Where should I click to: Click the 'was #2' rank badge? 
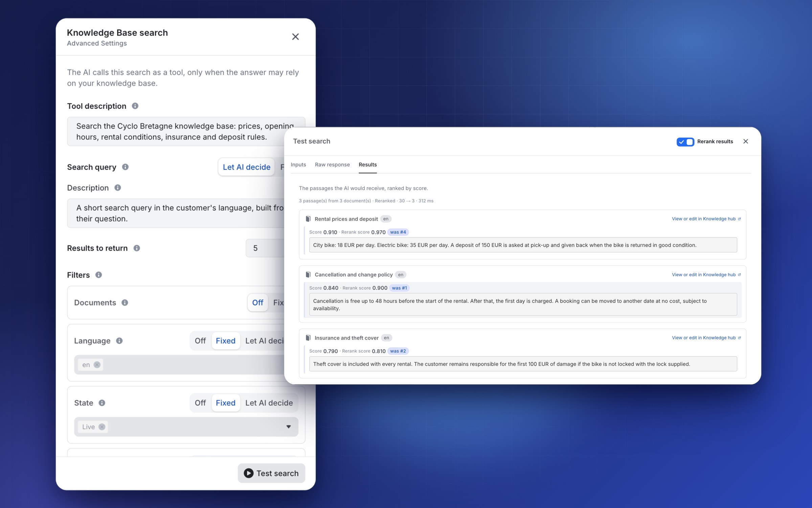398,351
